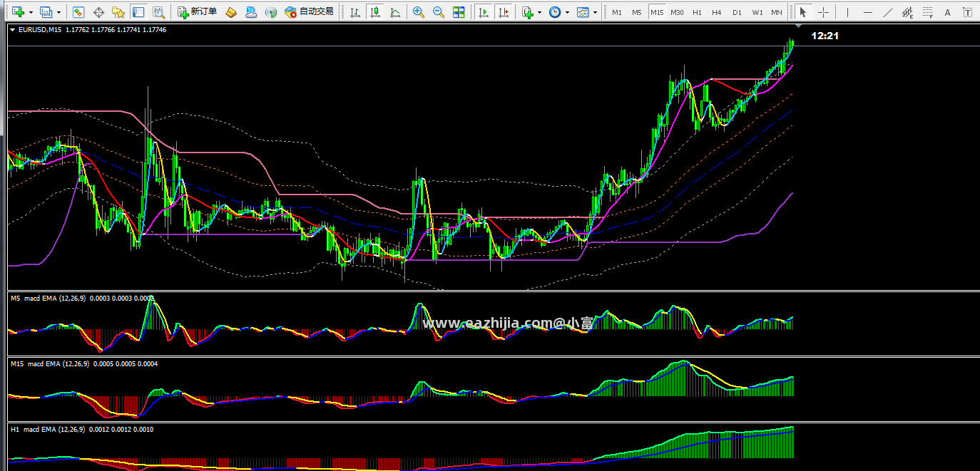Expand the Indicators dropdown arrow
The height and width of the screenshot is (471, 980).
click(539, 12)
